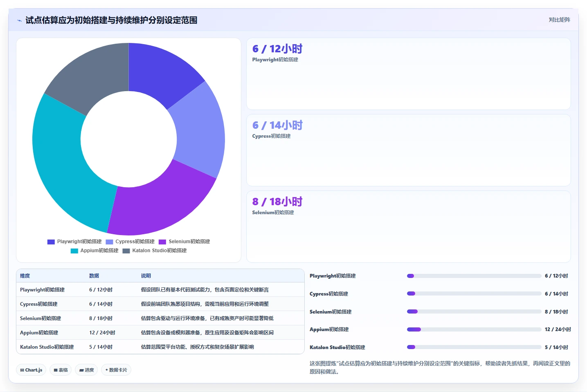Click description starting 假设前端团队熟悉项目结构
Viewport: 587px width, 392px height.
pos(205,304)
